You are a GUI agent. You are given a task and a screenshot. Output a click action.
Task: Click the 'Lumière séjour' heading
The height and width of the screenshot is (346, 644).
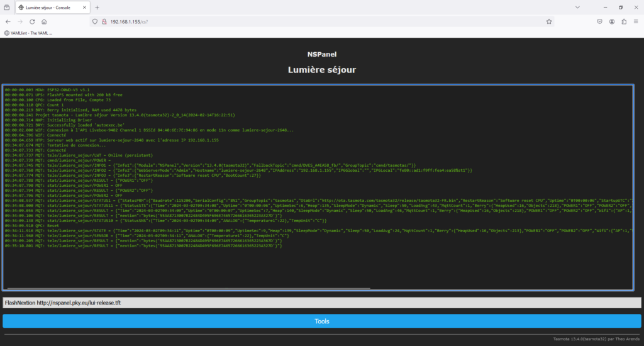click(322, 70)
